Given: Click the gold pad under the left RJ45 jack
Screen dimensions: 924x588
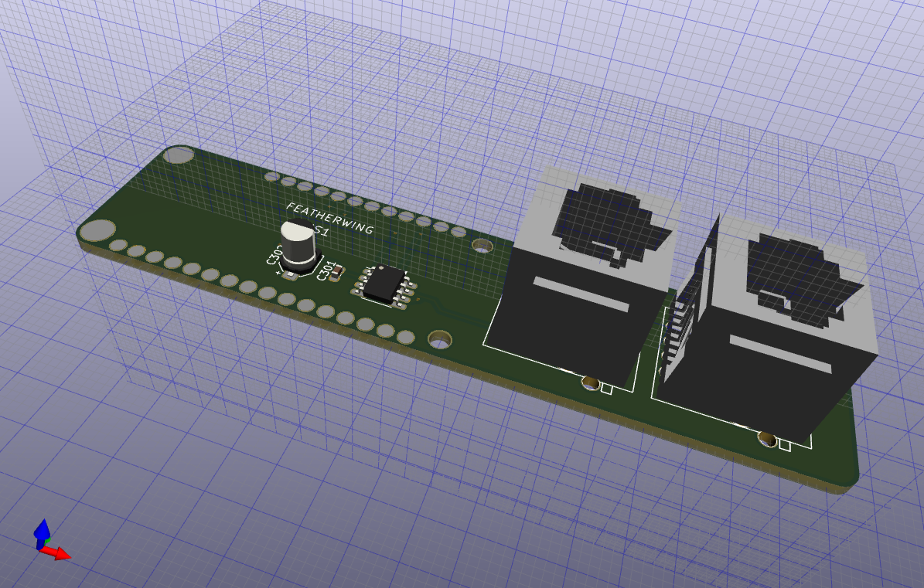Looking at the screenshot, I should [591, 383].
